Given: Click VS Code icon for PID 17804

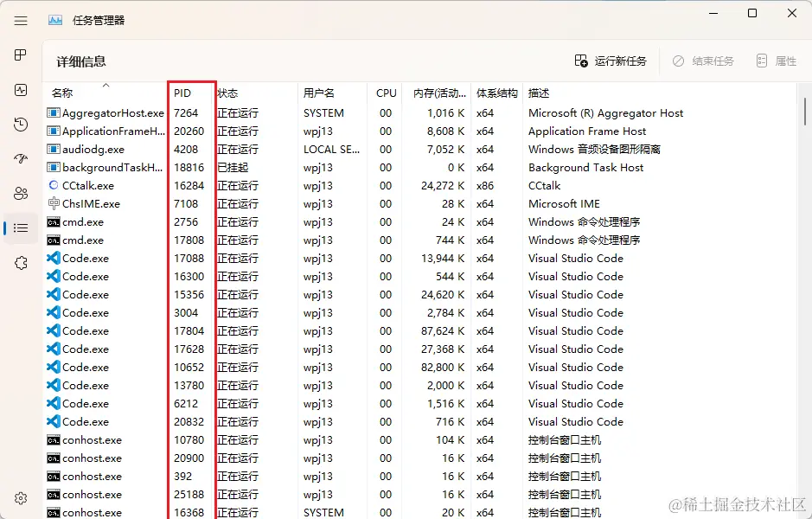Looking at the screenshot, I should 54,330.
